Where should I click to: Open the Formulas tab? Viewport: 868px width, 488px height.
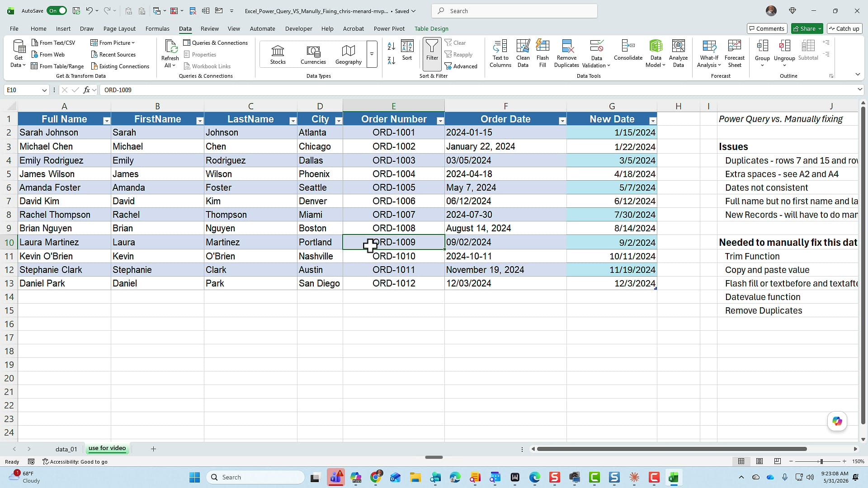(157, 28)
